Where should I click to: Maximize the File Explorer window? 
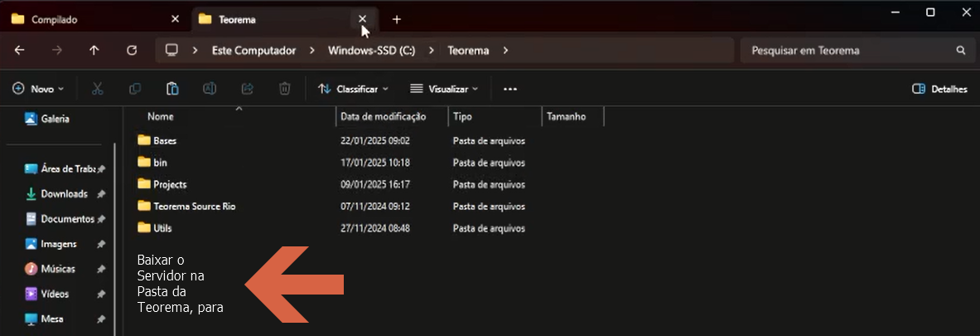click(930, 12)
